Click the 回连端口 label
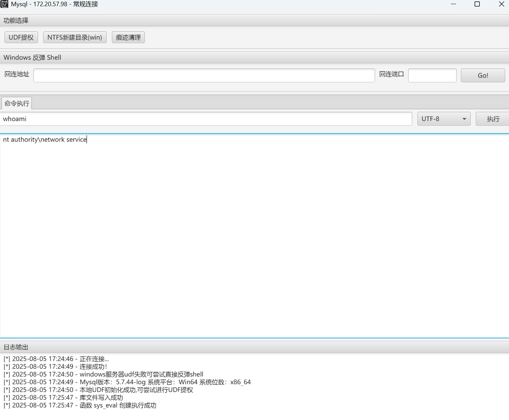This screenshot has width=509, height=420. 392,74
